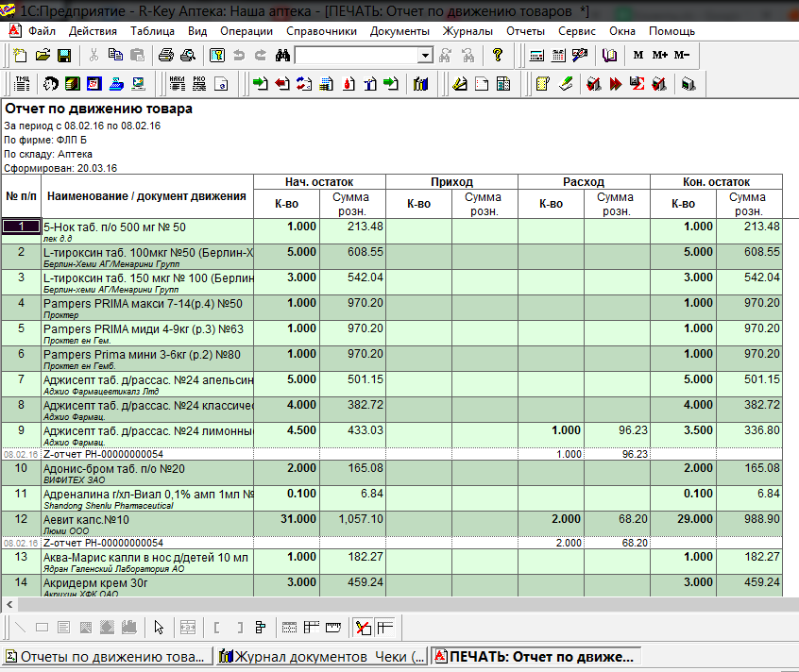Click the copy icon in toolbar
This screenshot has height=672, width=799.
click(114, 56)
